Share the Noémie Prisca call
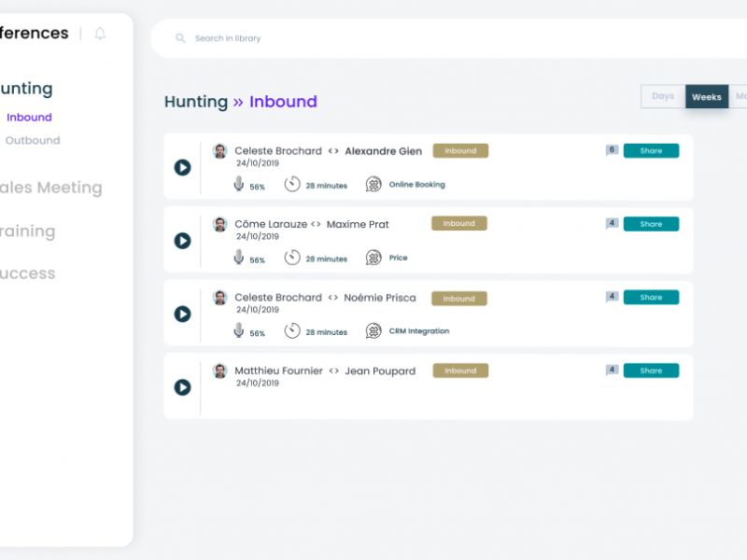Viewport: 747px width, 560px height. tap(651, 298)
